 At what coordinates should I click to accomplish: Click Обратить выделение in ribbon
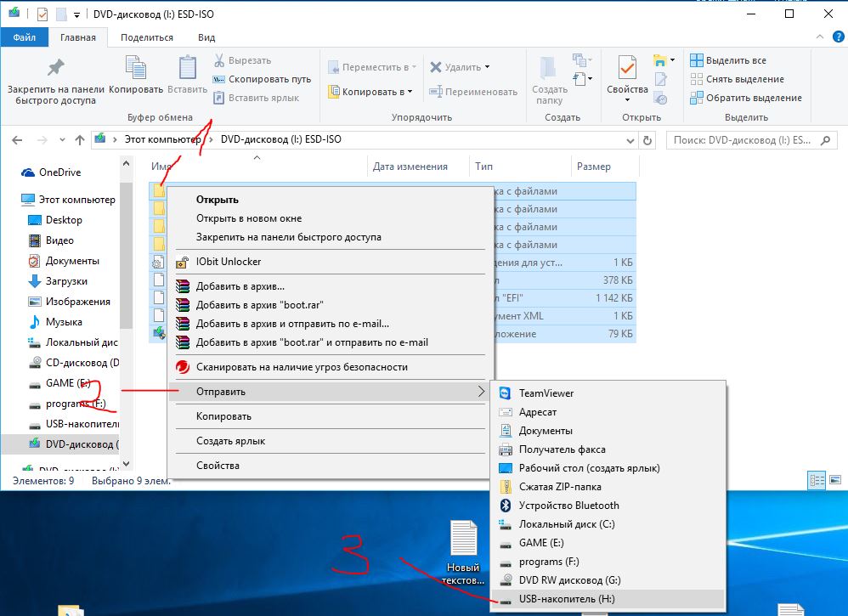click(x=746, y=98)
